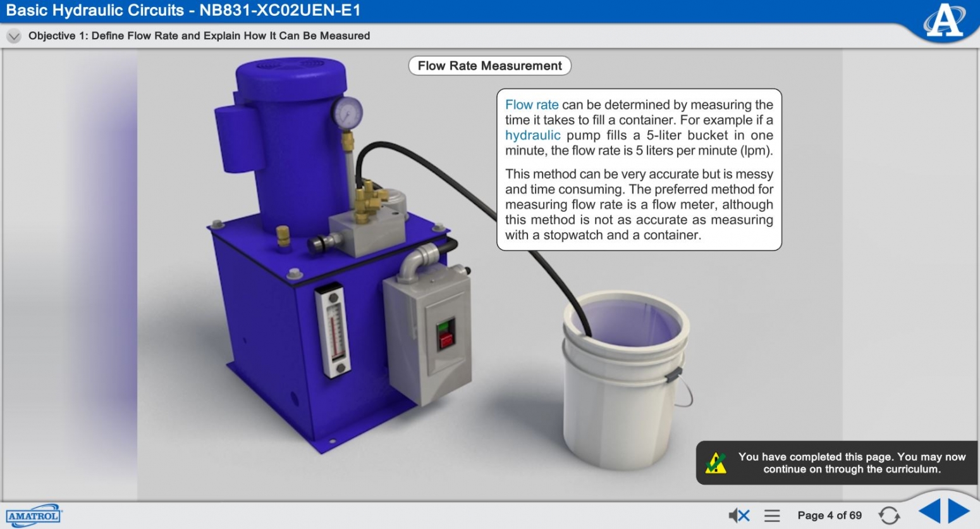The height and width of the screenshot is (529, 980).
Task: Click the fluid level sight gauge on the tank
Action: [333, 330]
